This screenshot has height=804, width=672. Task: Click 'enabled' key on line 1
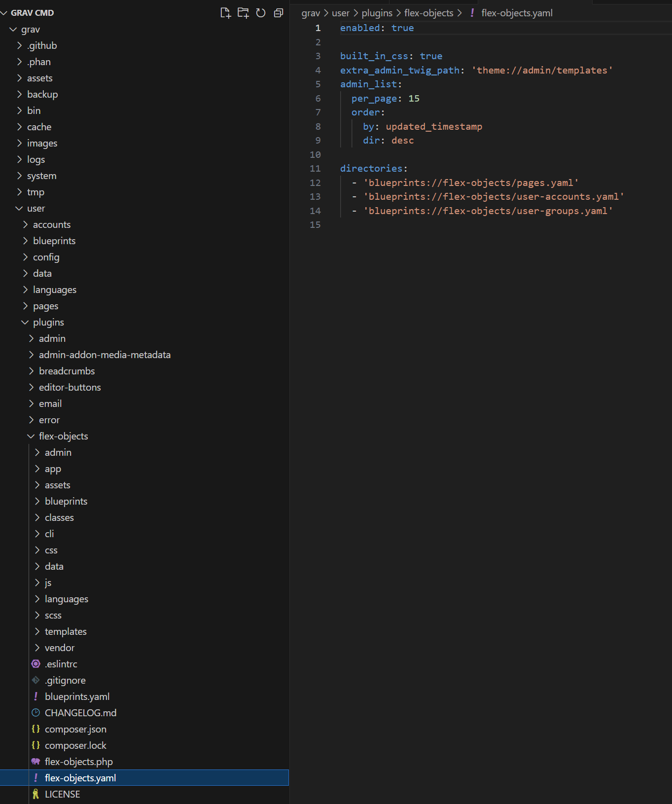pos(360,28)
